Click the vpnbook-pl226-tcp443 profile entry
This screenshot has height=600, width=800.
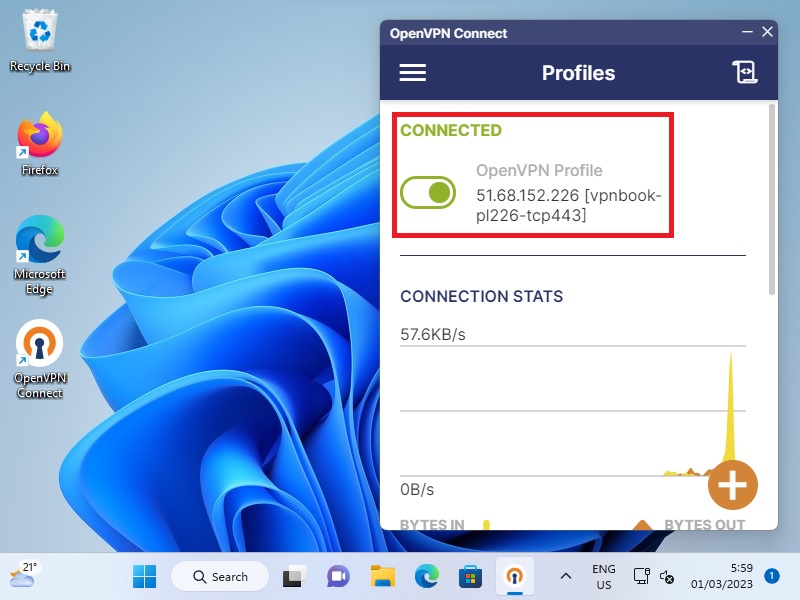(568, 204)
